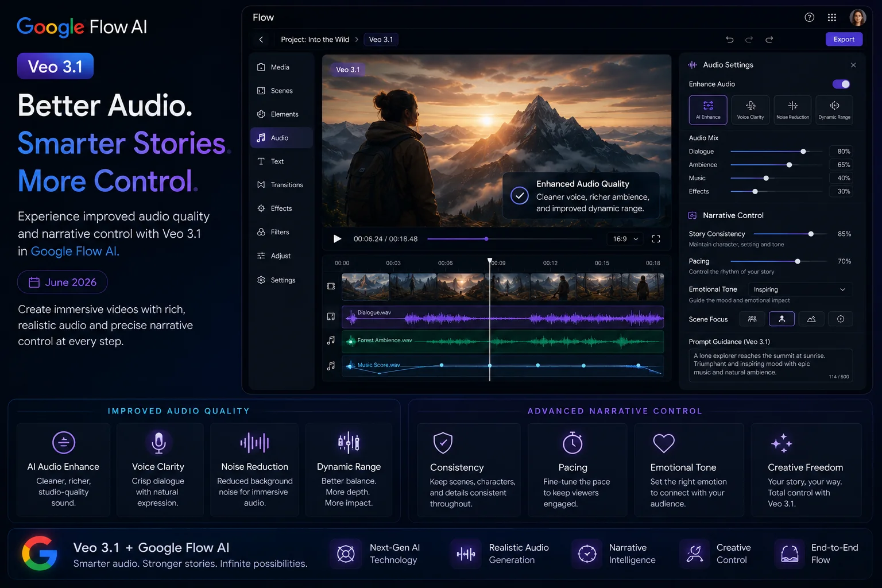Select the Noise Reduction mode

(x=792, y=110)
